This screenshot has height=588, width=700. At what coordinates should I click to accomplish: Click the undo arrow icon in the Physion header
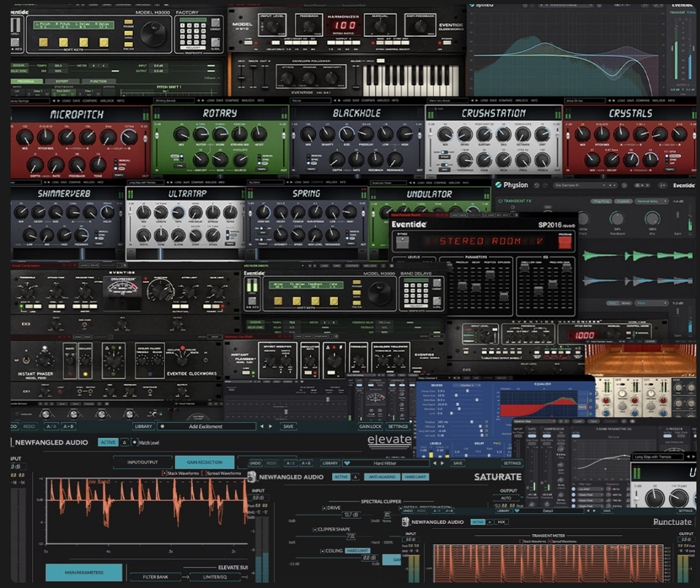537,185
